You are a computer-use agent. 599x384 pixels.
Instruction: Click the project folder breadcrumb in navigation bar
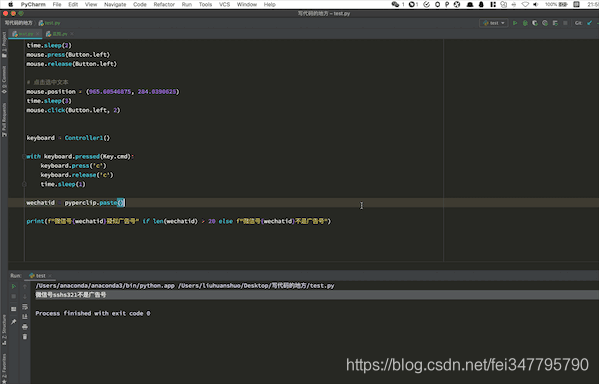[19, 23]
